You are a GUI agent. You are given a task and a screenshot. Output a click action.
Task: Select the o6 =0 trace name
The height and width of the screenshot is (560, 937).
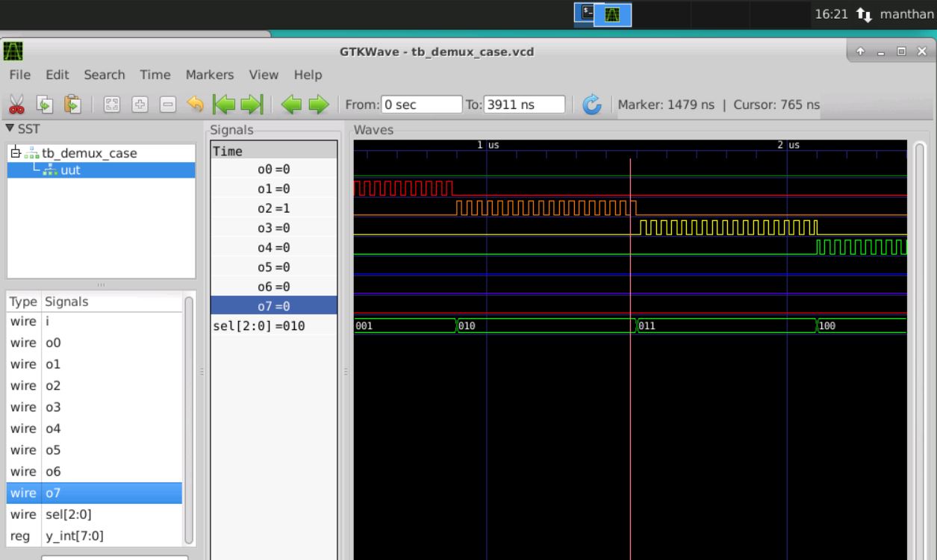coord(273,286)
